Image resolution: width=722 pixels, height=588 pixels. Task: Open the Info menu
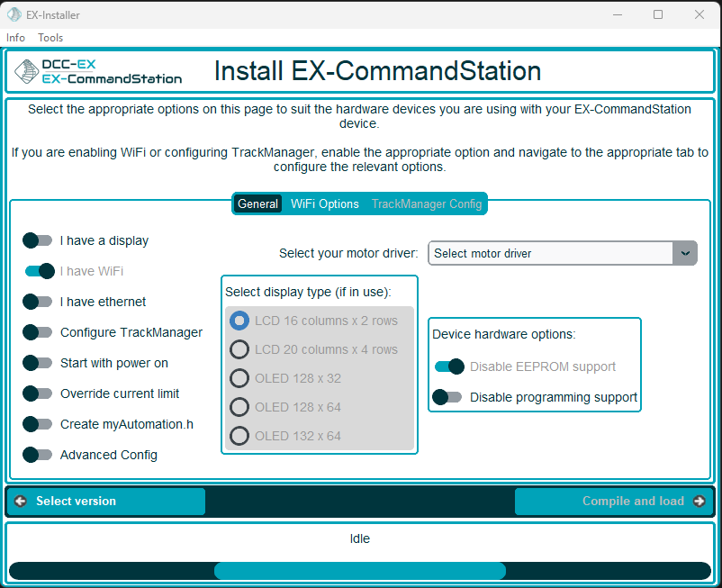15,38
